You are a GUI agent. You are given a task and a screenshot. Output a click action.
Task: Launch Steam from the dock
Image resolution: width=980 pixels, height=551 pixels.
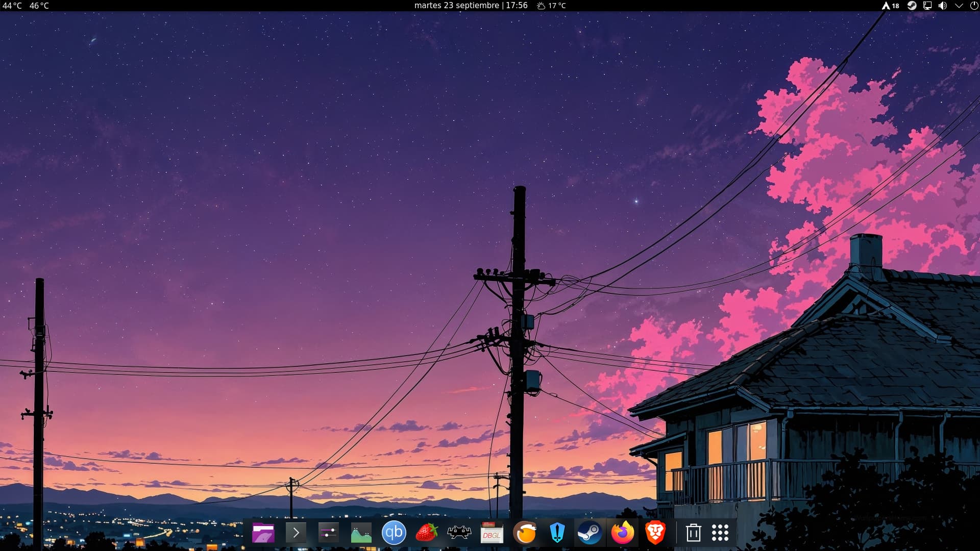coord(590,533)
